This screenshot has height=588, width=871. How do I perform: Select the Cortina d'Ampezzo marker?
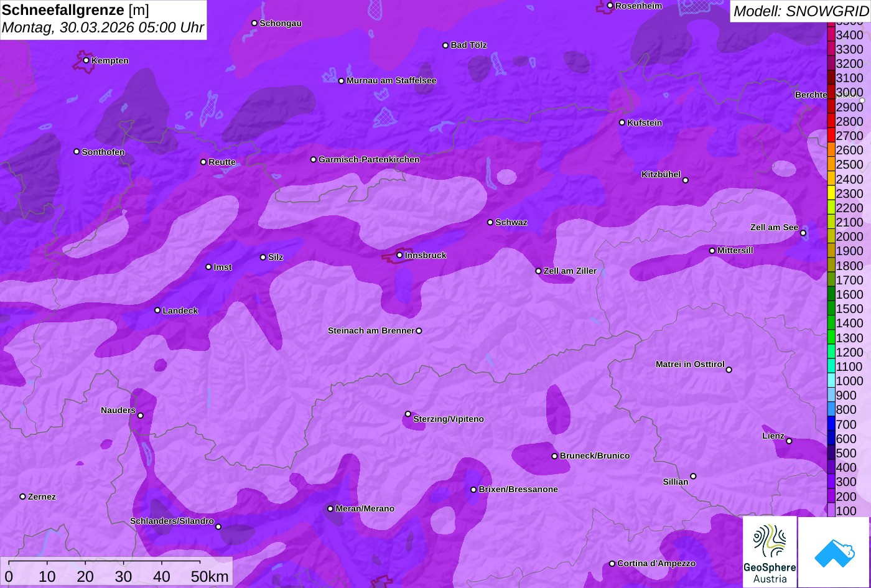pyautogui.click(x=612, y=564)
